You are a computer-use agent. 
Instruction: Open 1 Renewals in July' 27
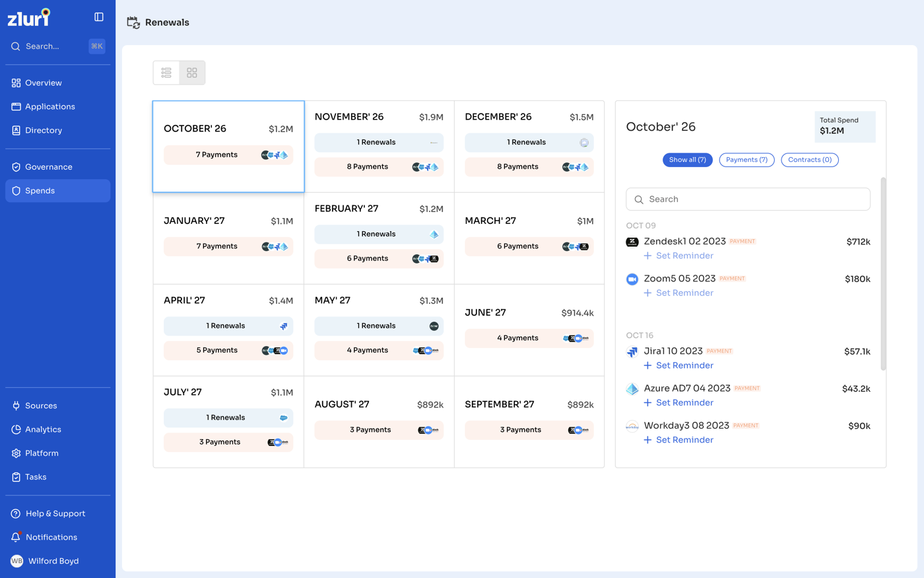228,418
